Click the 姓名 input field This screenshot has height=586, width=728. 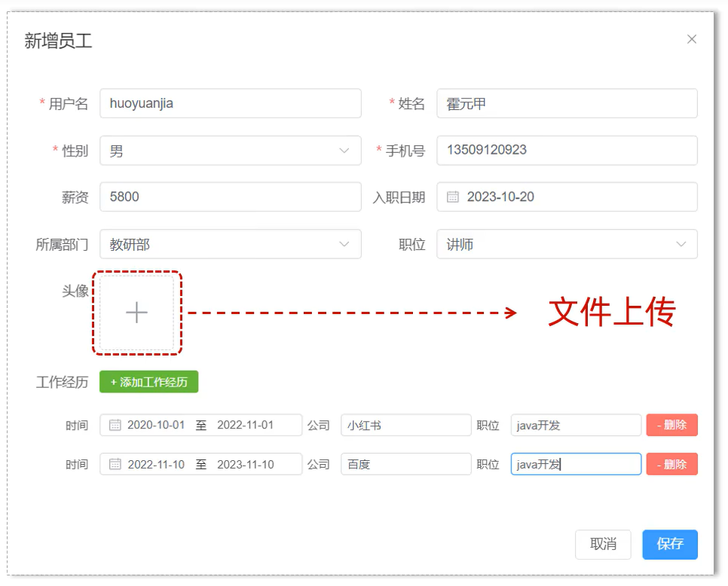567,104
